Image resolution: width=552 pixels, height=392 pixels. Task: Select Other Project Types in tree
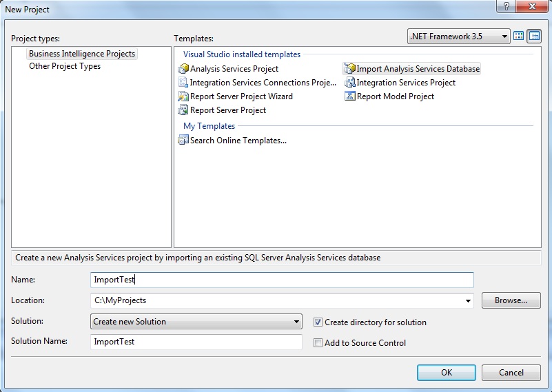pos(65,66)
